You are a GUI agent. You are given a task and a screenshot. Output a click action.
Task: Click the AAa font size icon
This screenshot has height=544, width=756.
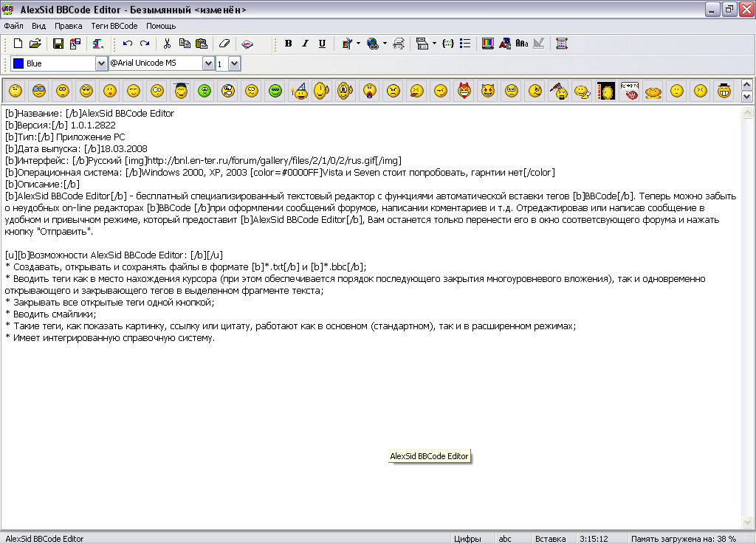pos(522,44)
